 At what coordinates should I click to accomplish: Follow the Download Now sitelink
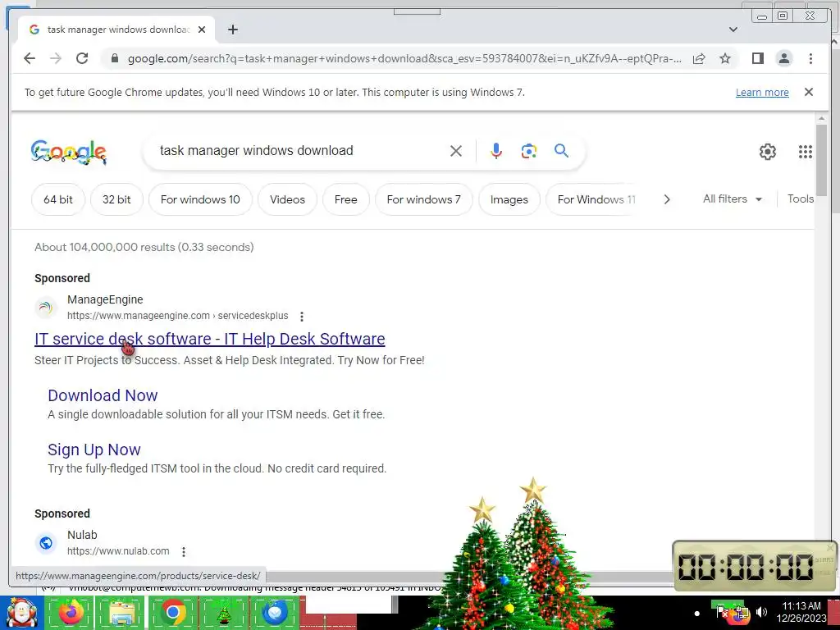(x=103, y=395)
